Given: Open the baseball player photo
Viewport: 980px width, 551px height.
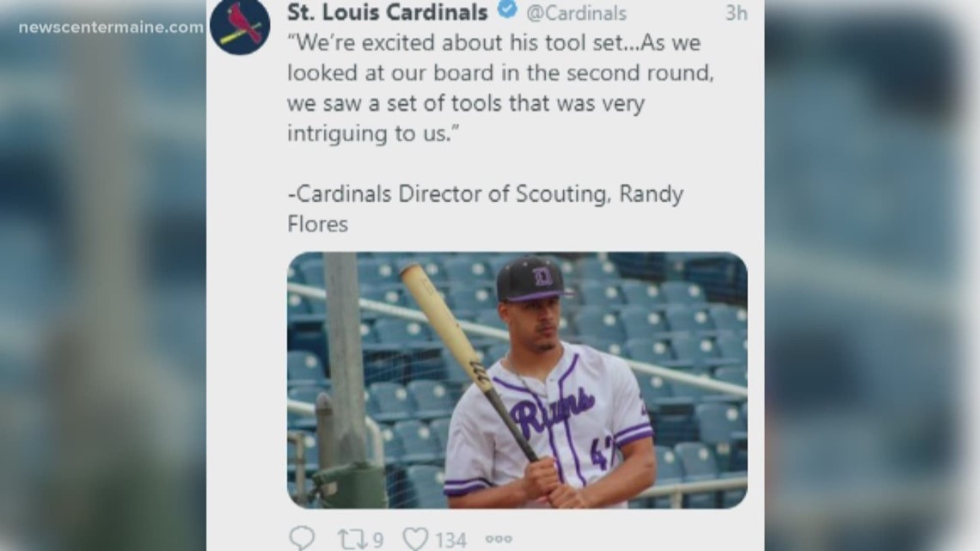Looking at the screenshot, I should coord(517,379).
